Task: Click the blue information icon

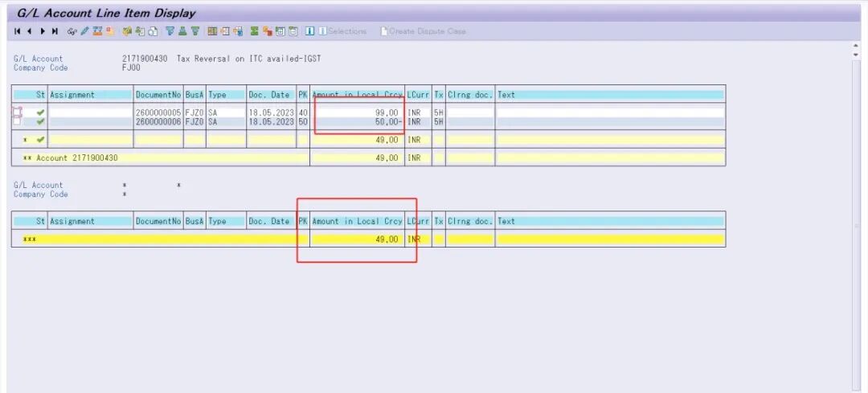Action: coord(309,31)
